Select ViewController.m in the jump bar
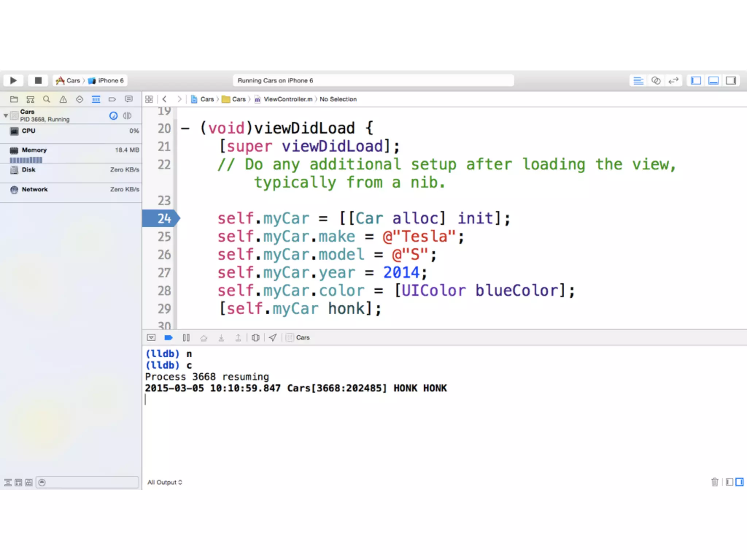This screenshot has width=747, height=560. click(287, 99)
